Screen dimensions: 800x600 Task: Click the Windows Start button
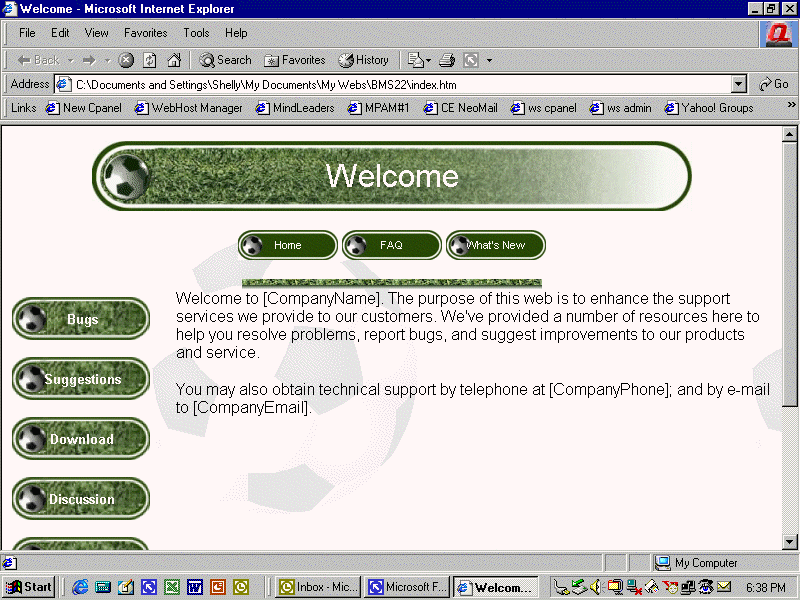(x=29, y=587)
